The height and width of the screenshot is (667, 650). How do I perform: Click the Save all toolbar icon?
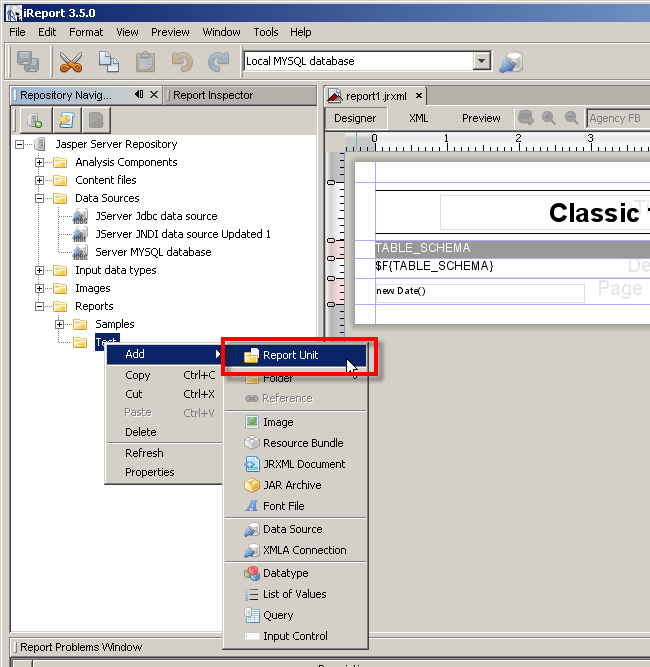tap(28, 62)
